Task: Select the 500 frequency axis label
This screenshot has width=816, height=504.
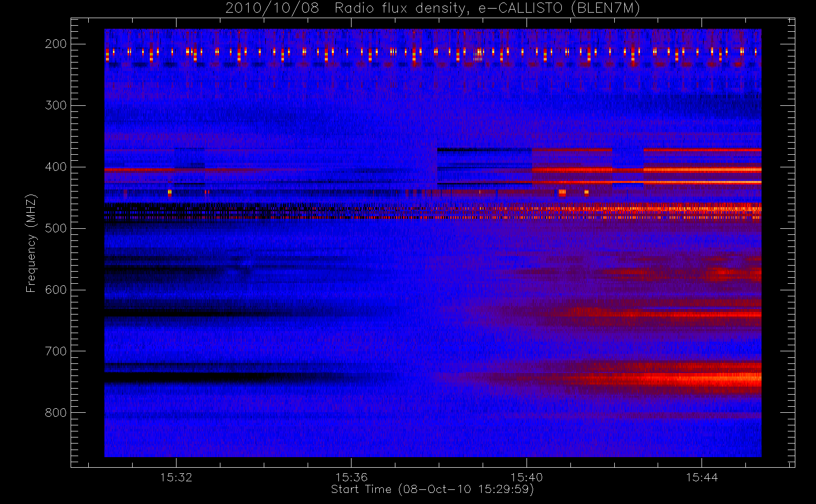Action: coord(56,228)
